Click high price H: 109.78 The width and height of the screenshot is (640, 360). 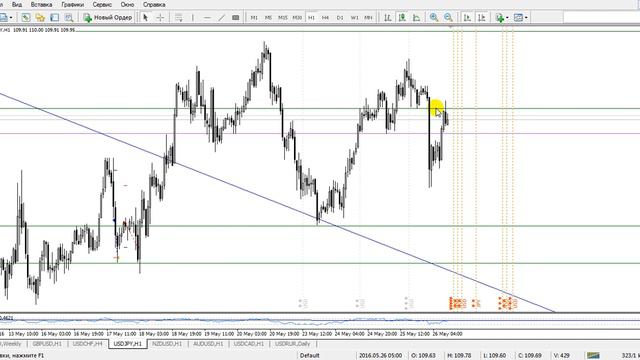[x=459, y=356]
